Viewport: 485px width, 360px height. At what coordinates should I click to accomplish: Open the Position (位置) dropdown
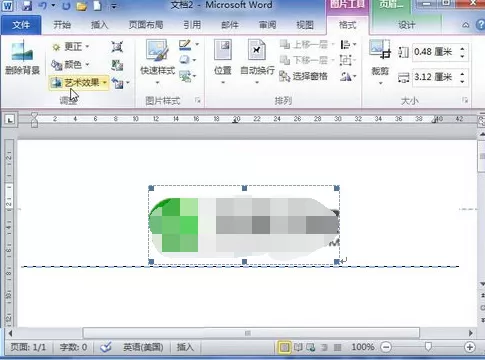[x=223, y=61]
